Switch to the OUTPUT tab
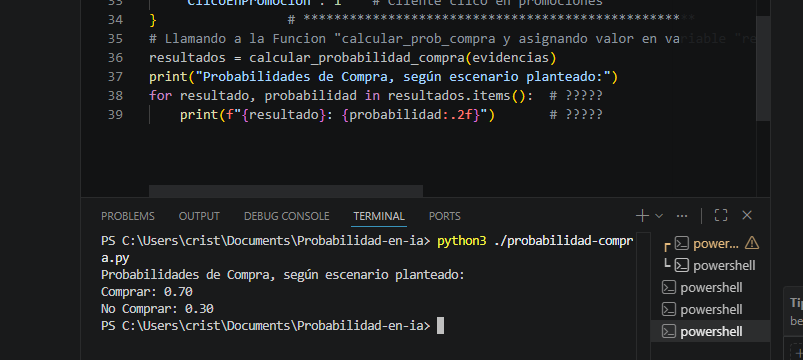The height and width of the screenshot is (360, 803). 199,216
